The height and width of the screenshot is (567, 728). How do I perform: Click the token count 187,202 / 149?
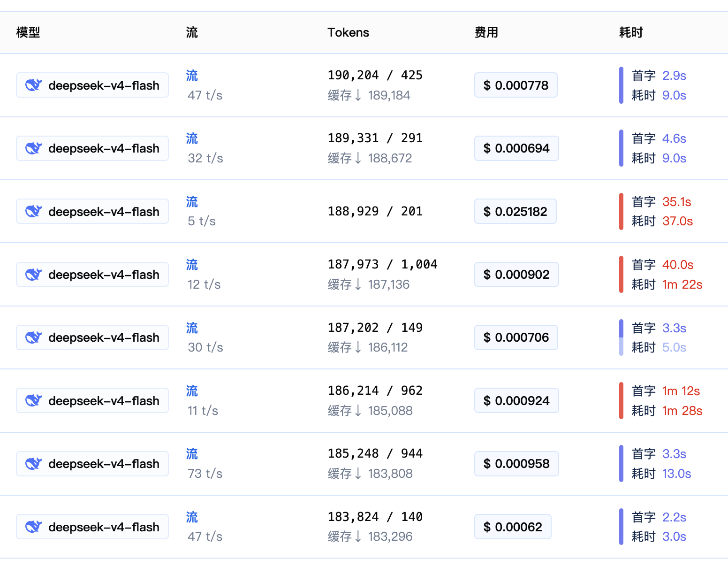coord(375,328)
